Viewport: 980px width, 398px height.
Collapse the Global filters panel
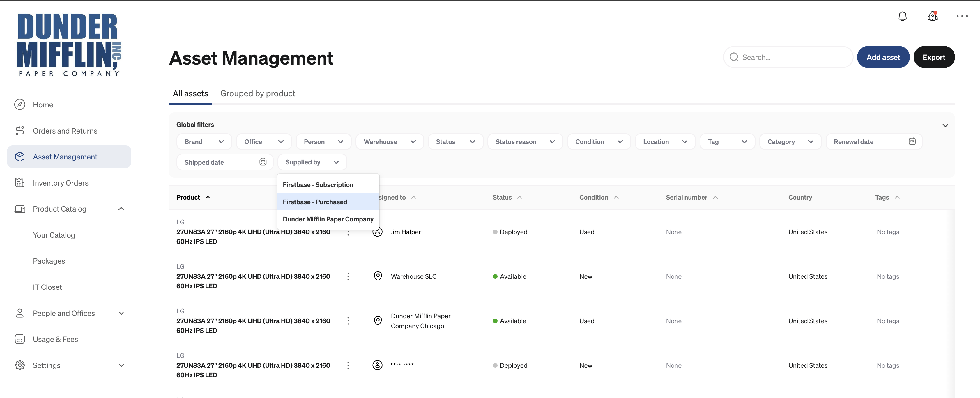[945, 125]
